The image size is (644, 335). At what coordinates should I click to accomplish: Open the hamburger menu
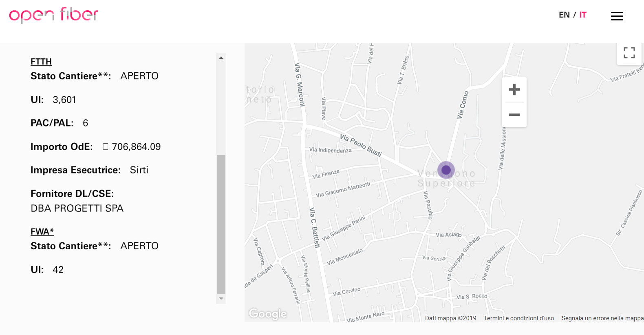[x=617, y=16]
